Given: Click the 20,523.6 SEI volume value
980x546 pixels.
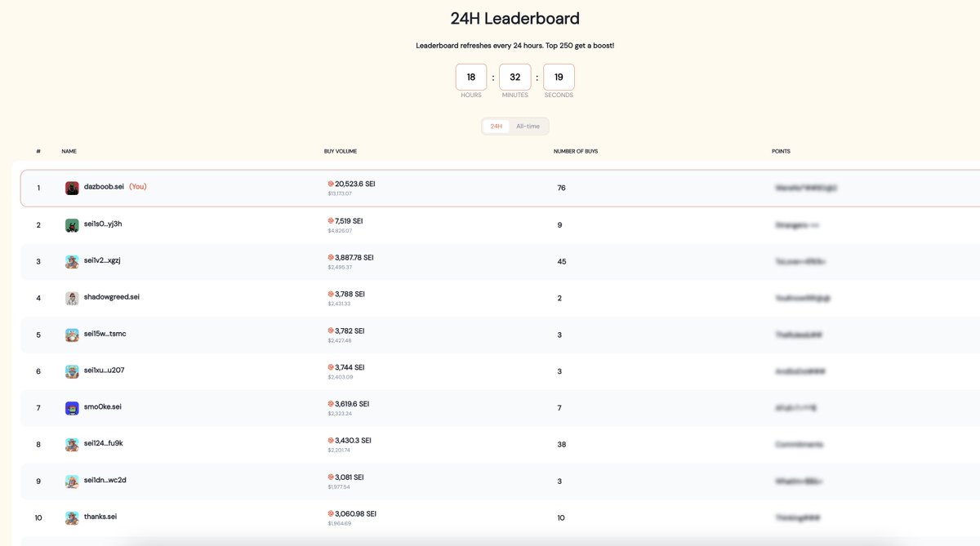Looking at the screenshot, I should 355,184.
